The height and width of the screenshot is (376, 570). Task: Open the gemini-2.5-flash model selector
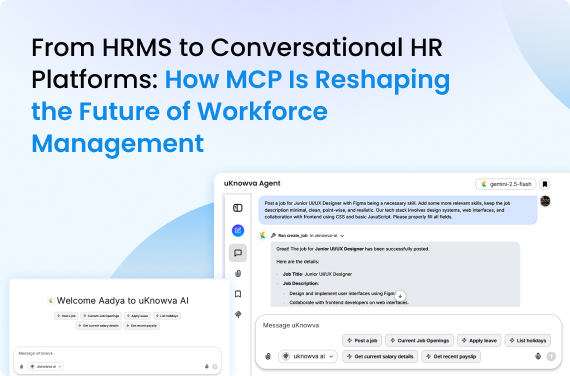[x=506, y=184]
